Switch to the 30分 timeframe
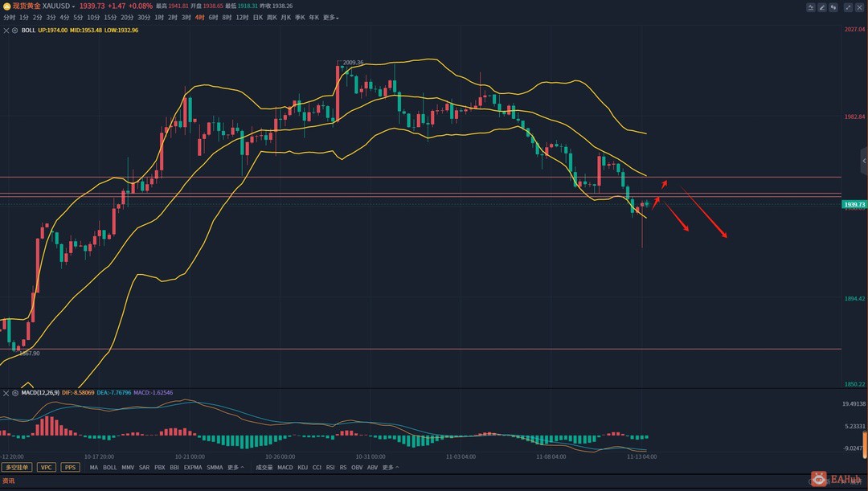This screenshot has width=868, height=491. point(144,18)
